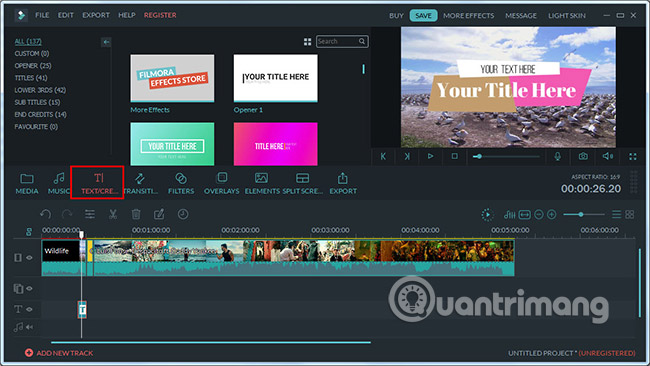Click the edit pencil icon in timeline toolbar
Screen dimensions: 650x366
pyautogui.click(x=159, y=214)
